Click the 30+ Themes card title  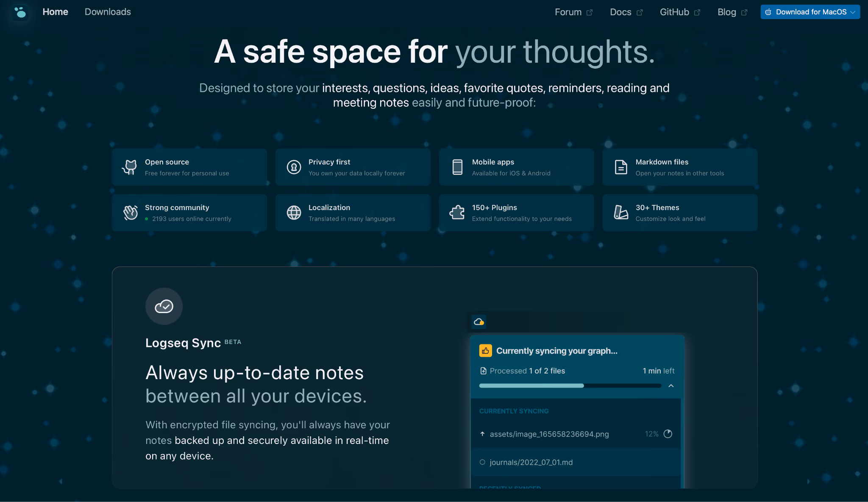click(657, 208)
